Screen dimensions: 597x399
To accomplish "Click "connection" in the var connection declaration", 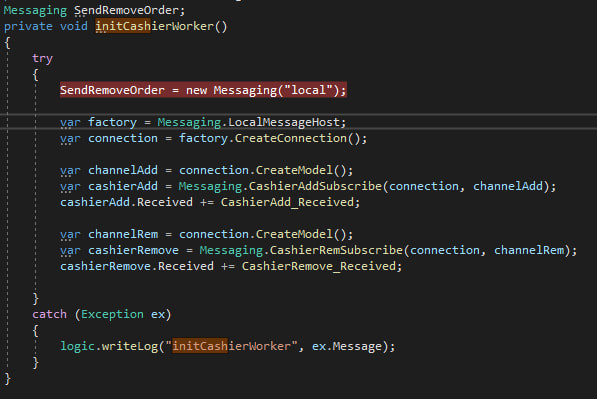I will coord(123,138).
